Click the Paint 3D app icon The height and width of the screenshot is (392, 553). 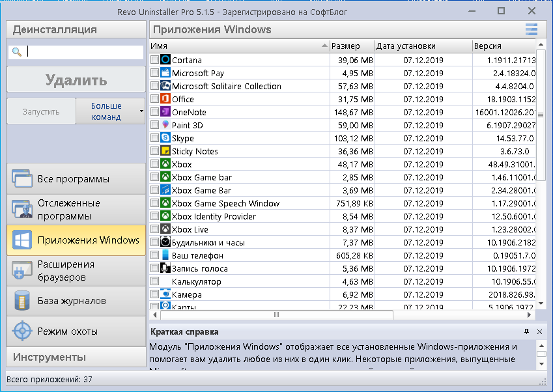[165, 125]
